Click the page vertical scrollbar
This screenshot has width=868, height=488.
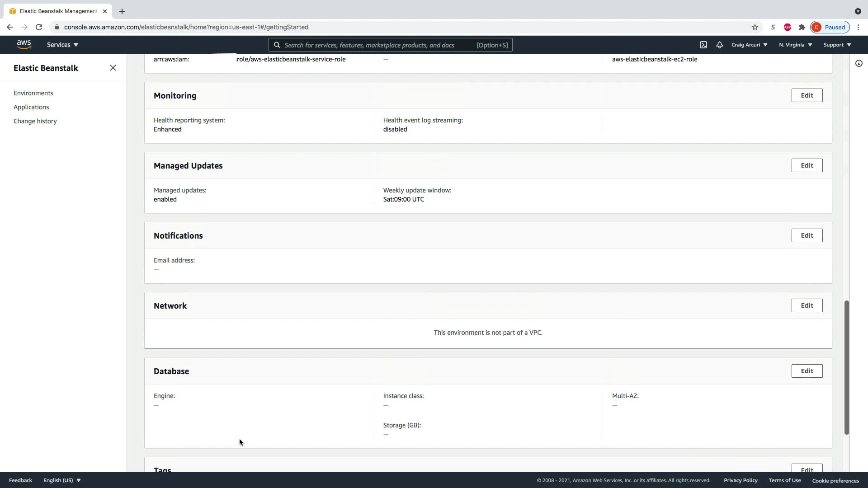point(846,367)
